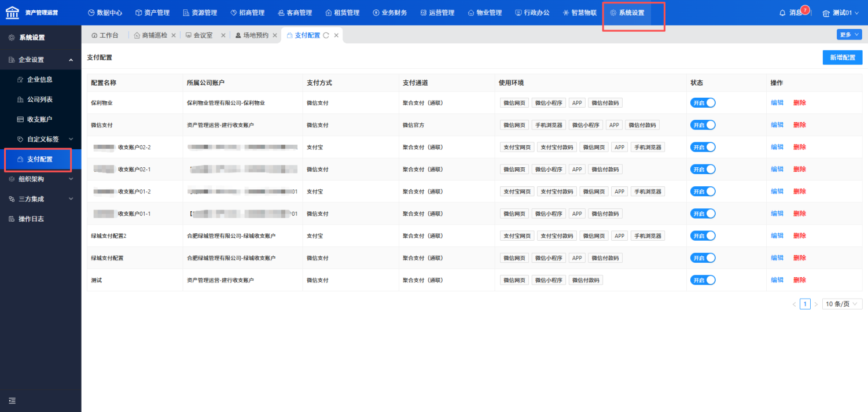Image resolution: width=868 pixels, height=412 pixels.
Task: Open the 测试01 user dropdown
Action: coord(841,13)
